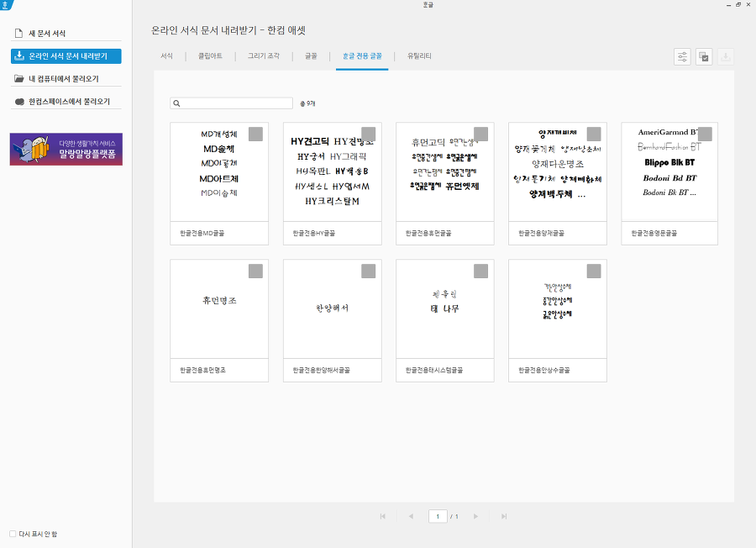This screenshot has height=548, width=756.
Task: Click the 한글전용안상수글꼴 label
Action: click(x=544, y=370)
